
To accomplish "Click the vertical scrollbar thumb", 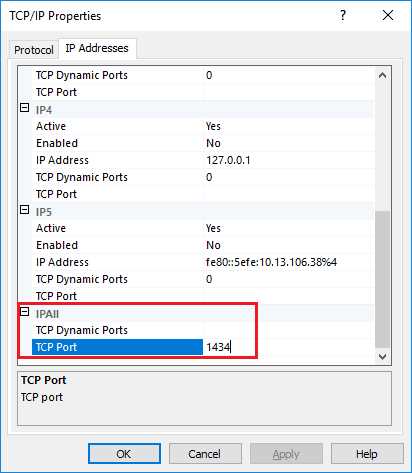I will pyautogui.click(x=382, y=279).
